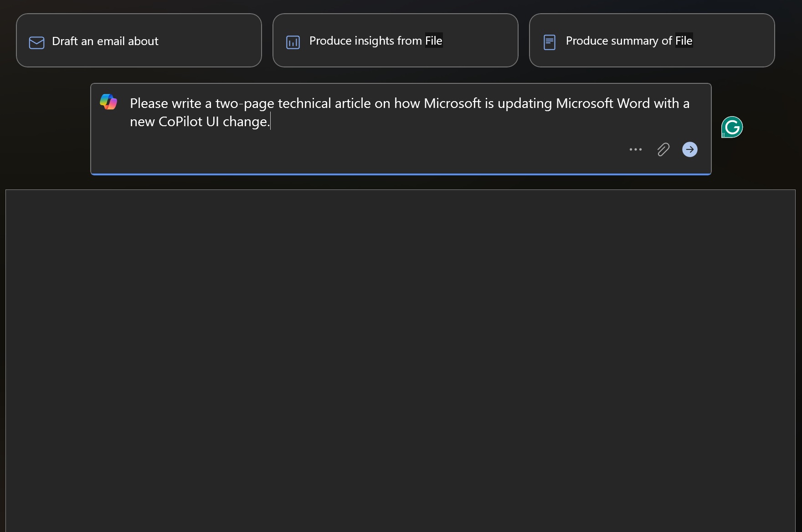The width and height of the screenshot is (802, 532).
Task: Expand hidden prompt actions via the three dots
Action: (635, 149)
